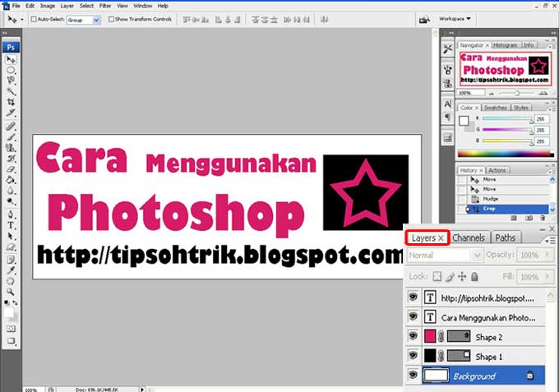Delete current state with History trash icon
Image resolution: width=559 pixels, height=392 pixels.
click(x=543, y=218)
